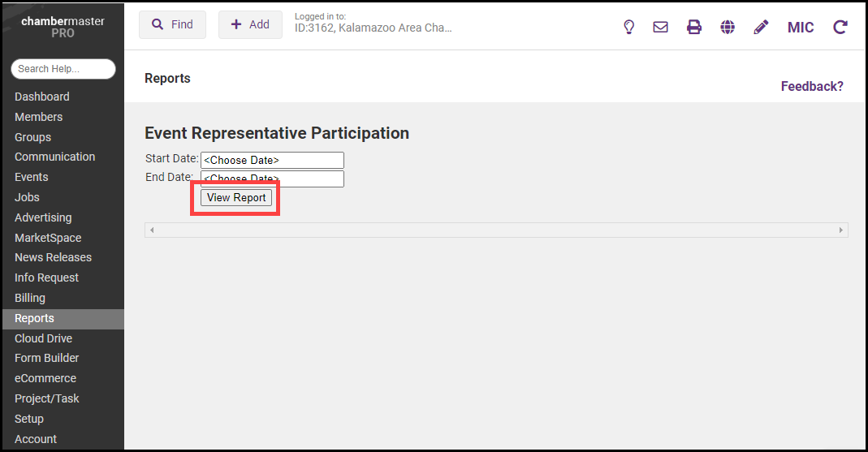
Task: Click the lightbulb tips icon
Action: 628,27
